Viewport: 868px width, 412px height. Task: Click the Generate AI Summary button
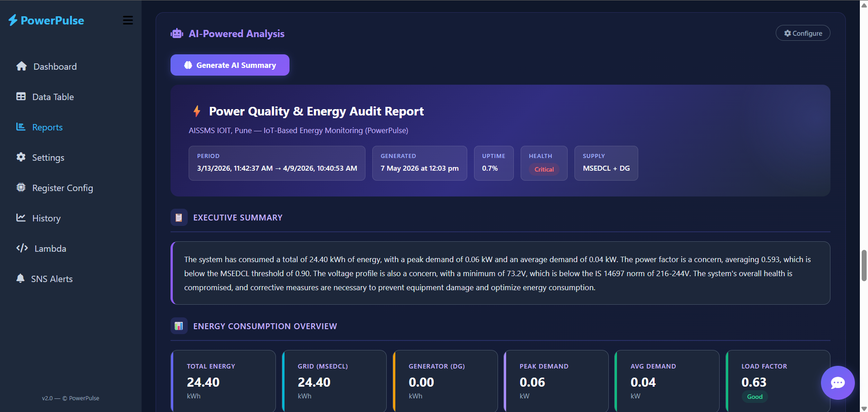[230, 65]
